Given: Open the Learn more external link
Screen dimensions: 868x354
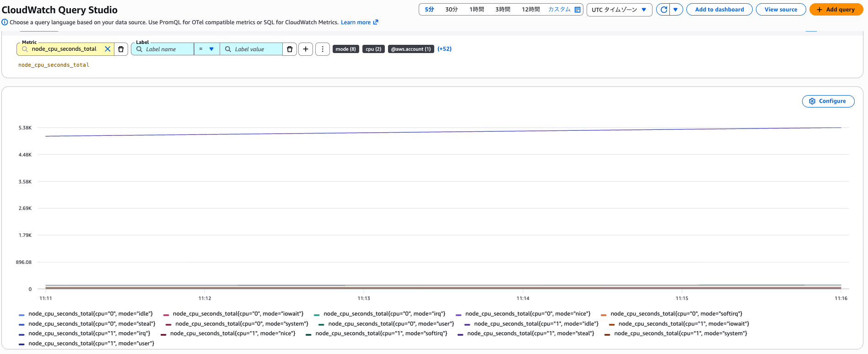Looking at the screenshot, I should coord(359,22).
